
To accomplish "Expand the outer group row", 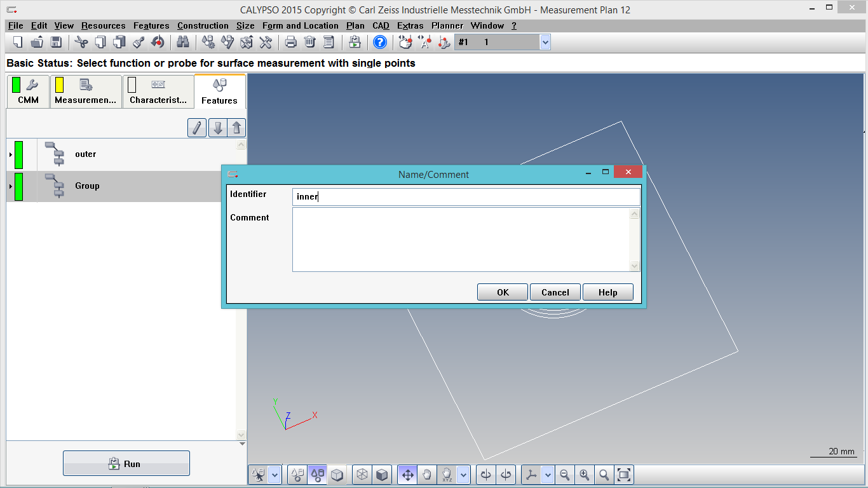I will tap(10, 154).
